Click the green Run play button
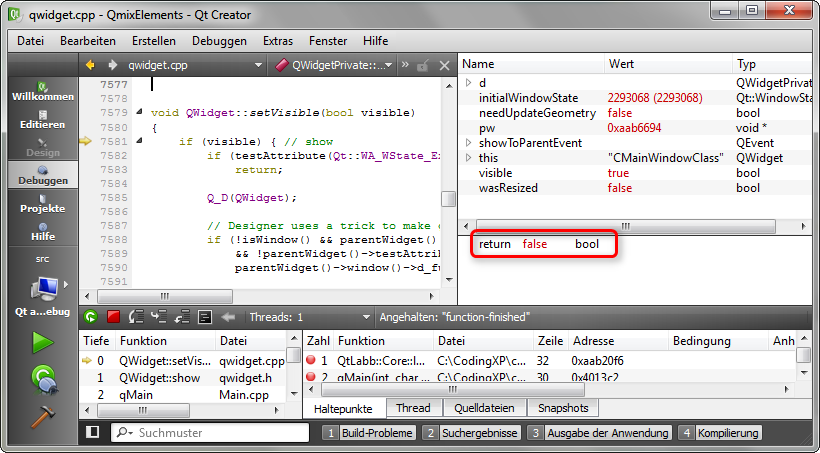Viewport: 820px width, 453px height. 42,343
